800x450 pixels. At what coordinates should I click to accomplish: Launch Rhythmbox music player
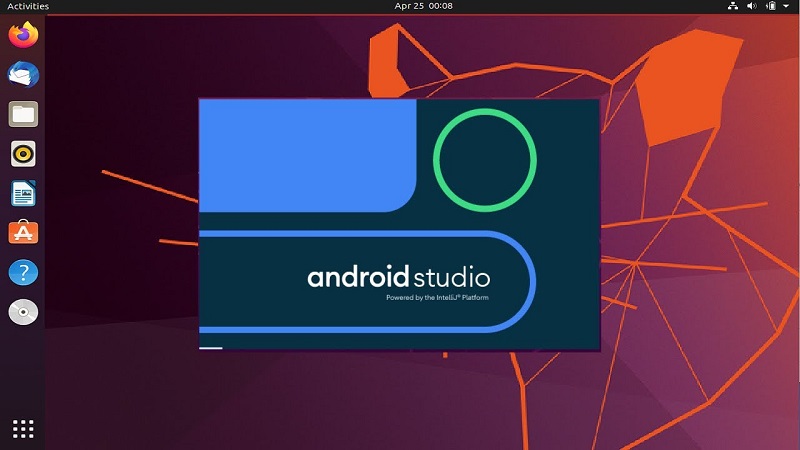click(x=23, y=154)
